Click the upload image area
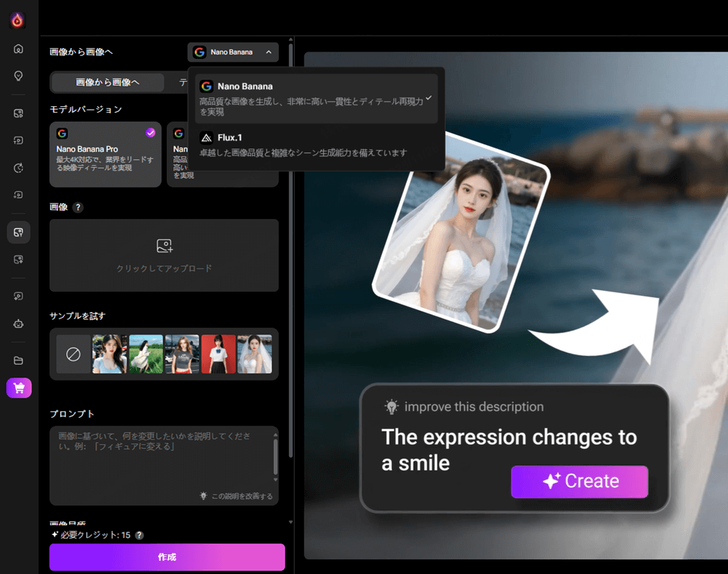The width and height of the screenshot is (728, 574). tap(164, 255)
